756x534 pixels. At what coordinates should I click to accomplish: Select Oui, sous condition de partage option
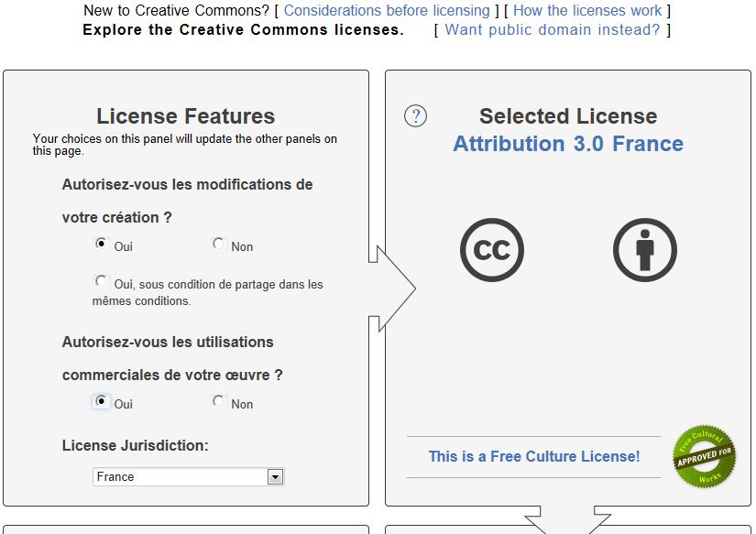101,281
